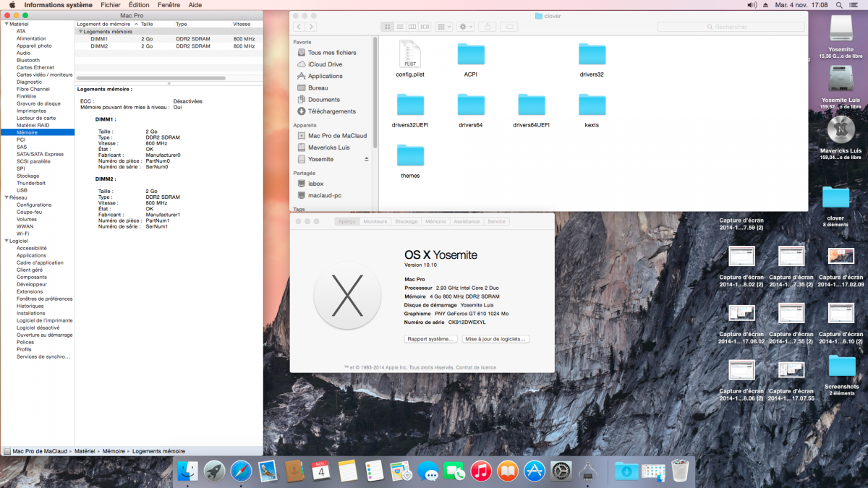Launch iTunes from the Dock
This screenshot has width=868, height=488.
[480, 471]
